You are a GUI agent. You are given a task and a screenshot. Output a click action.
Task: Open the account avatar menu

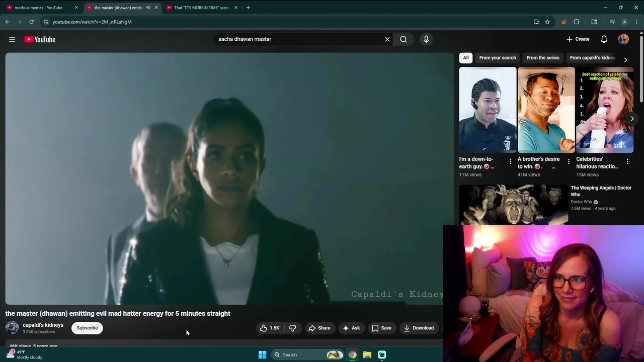[x=623, y=39]
